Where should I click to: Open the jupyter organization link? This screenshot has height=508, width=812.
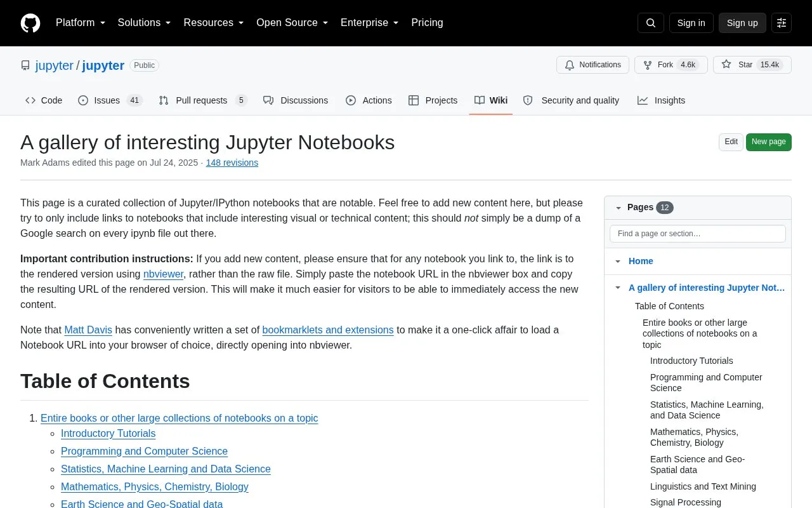click(55, 65)
